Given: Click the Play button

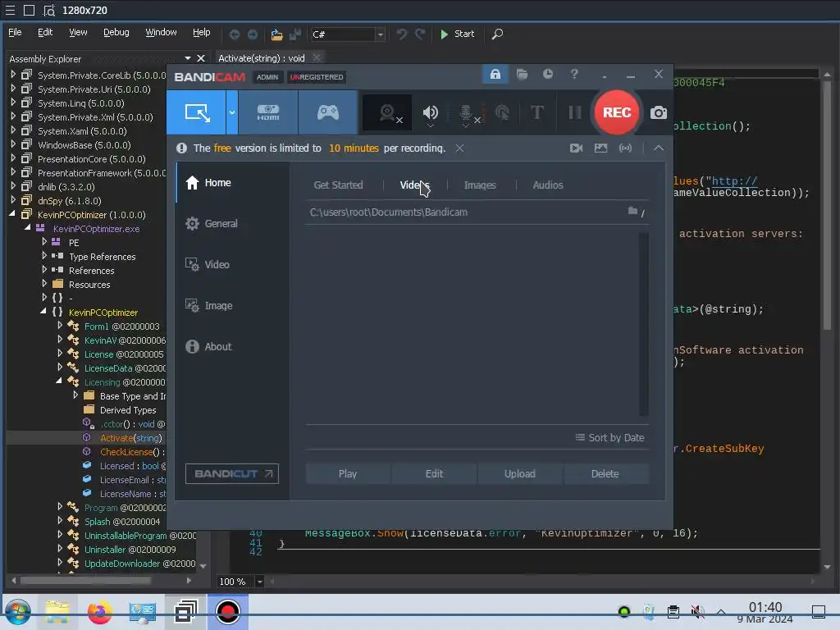Looking at the screenshot, I should pyautogui.click(x=348, y=473).
